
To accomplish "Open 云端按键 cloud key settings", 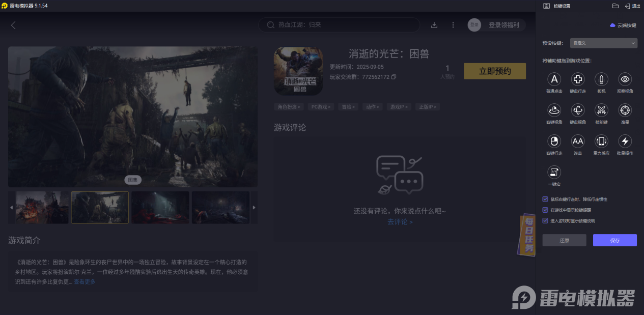I will point(623,25).
